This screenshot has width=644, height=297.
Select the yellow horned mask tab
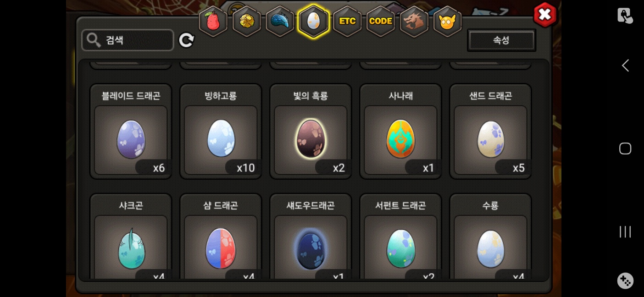click(447, 21)
